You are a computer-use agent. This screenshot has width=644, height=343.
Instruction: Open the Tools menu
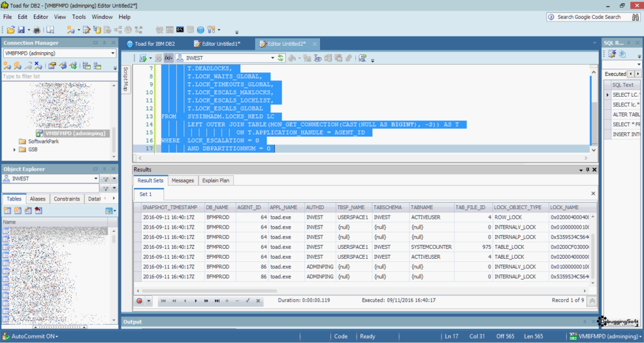(x=79, y=17)
